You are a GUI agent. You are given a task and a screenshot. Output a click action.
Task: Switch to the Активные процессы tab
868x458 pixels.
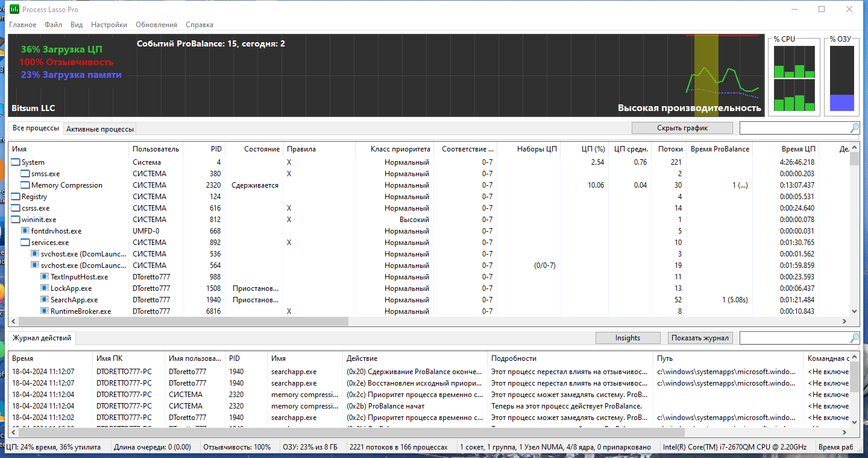coord(100,129)
